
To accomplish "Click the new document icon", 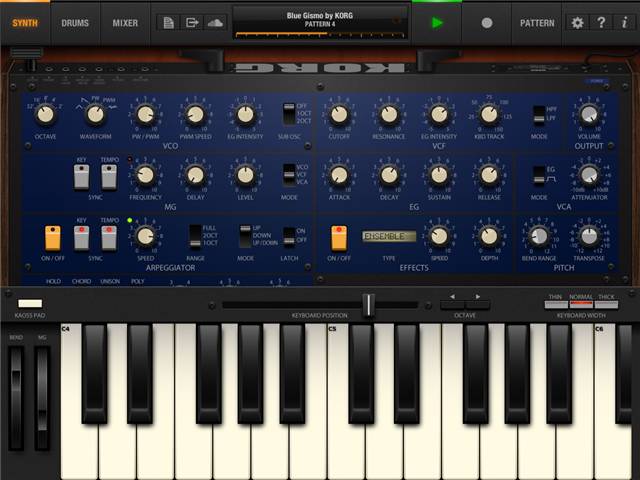I will pos(168,23).
